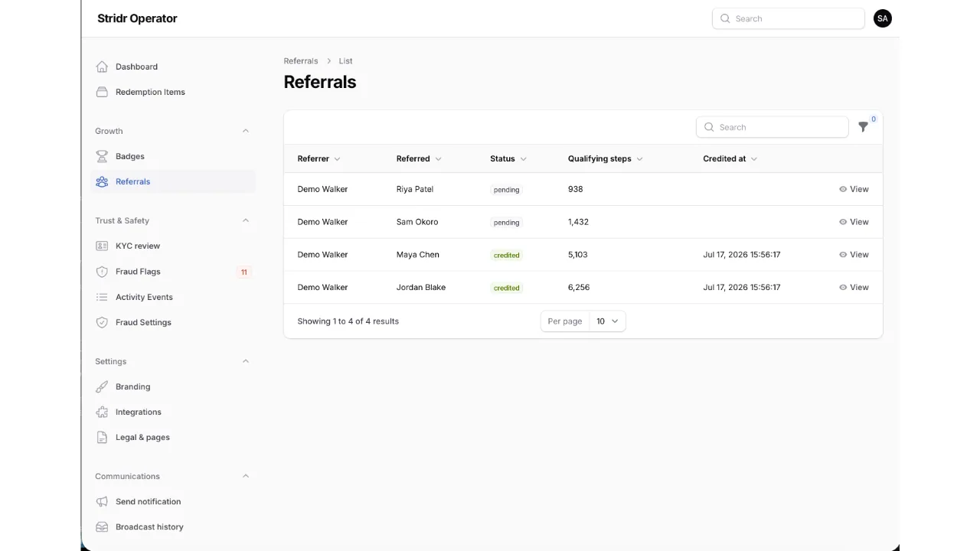The width and height of the screenshot is (980, 551).
Task: Open the SA user avatar menu
Action: click(883, 18)
